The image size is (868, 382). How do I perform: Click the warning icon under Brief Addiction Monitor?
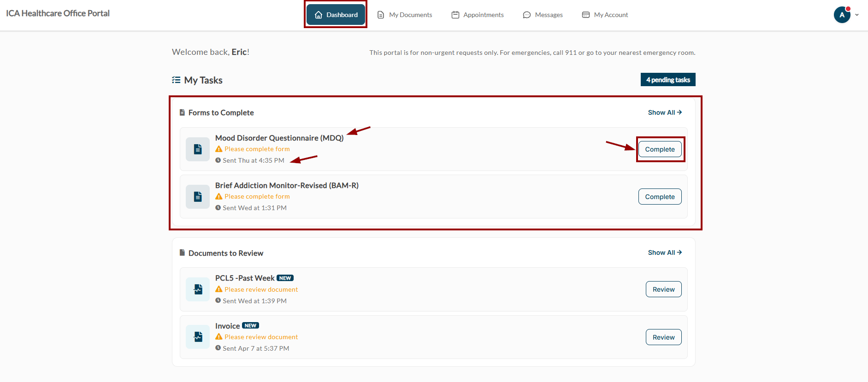click(219, 196)
